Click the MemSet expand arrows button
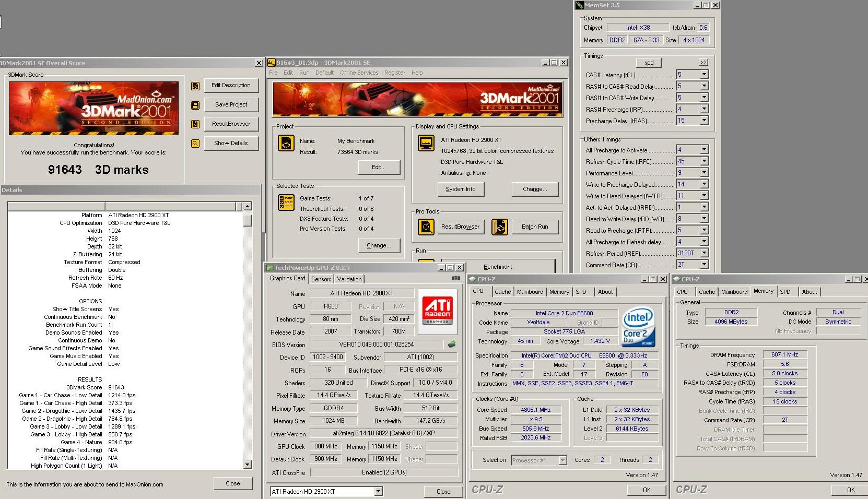Viewport: 868px width, 499px height. click(x=703, y=63)
